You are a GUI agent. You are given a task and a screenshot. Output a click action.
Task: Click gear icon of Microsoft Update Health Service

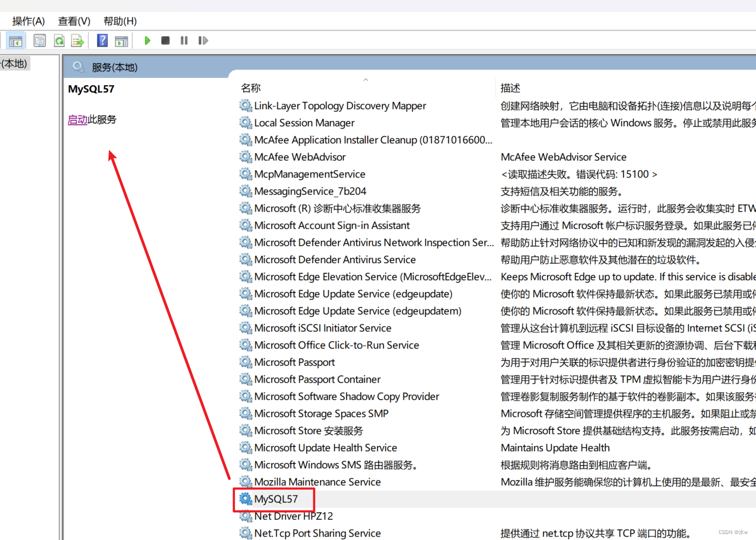(246, 448)
